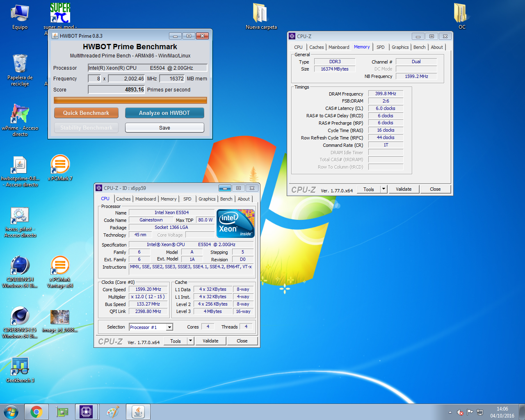Viewport: 525px width, 420px height.
Task: Show hidden tray icons arrow
Action: tap(450, 412)
